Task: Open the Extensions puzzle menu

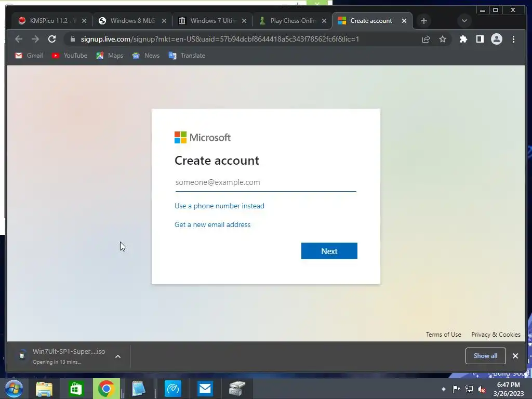Action: pyautogui.click(x=463, y=39)
